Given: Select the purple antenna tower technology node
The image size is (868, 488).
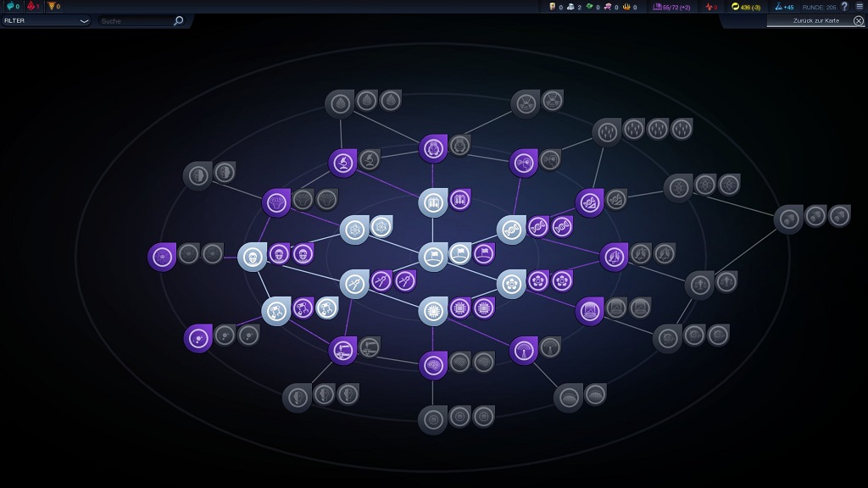Looking at the screenshot, I should tap(524, 349).
